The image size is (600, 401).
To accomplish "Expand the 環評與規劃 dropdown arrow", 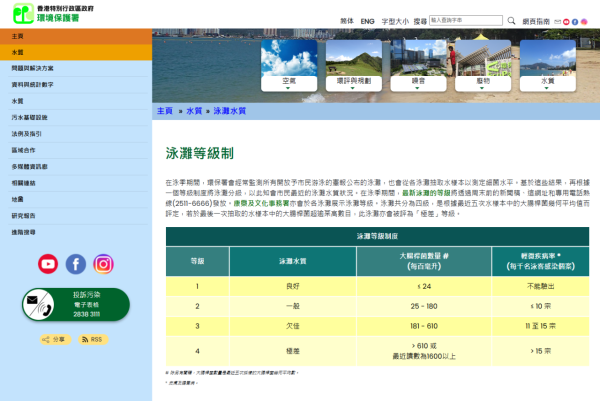I will [x=352, y=88].
